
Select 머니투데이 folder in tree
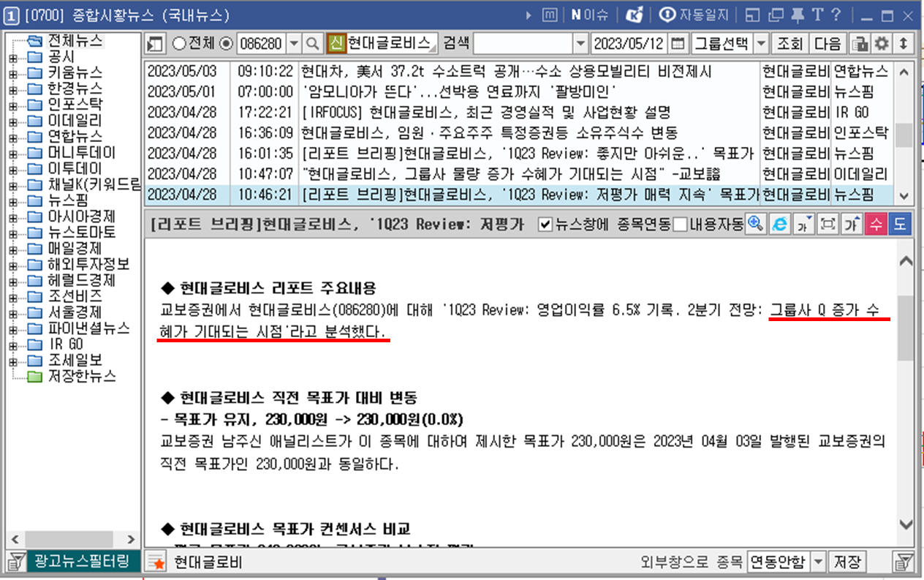point(82,153)
